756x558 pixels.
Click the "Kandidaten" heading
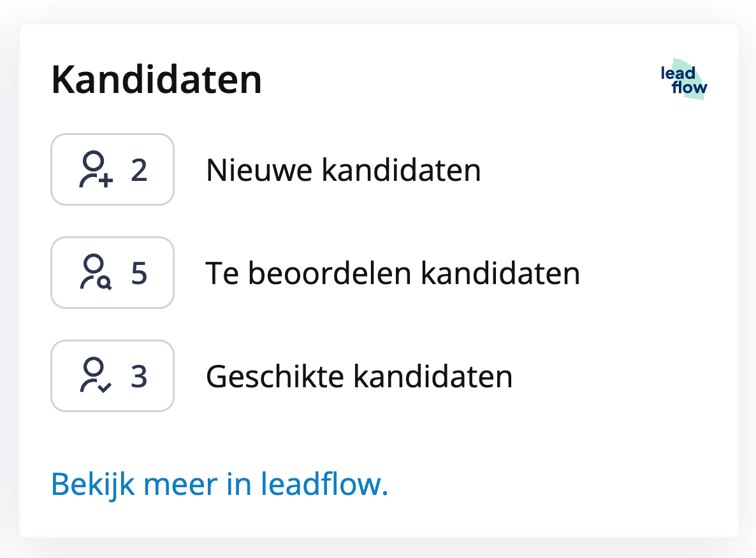click(x=156, y=80)
